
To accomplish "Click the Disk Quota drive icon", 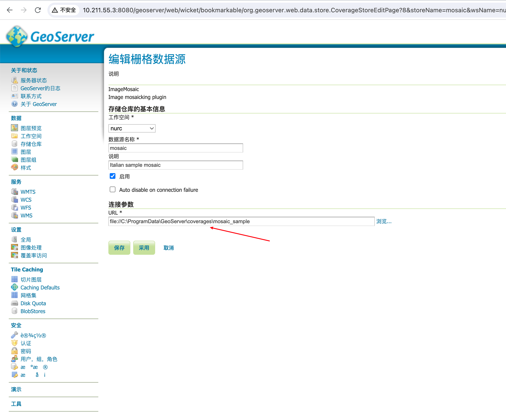I will pyautogui.click(x=14, y=303).
